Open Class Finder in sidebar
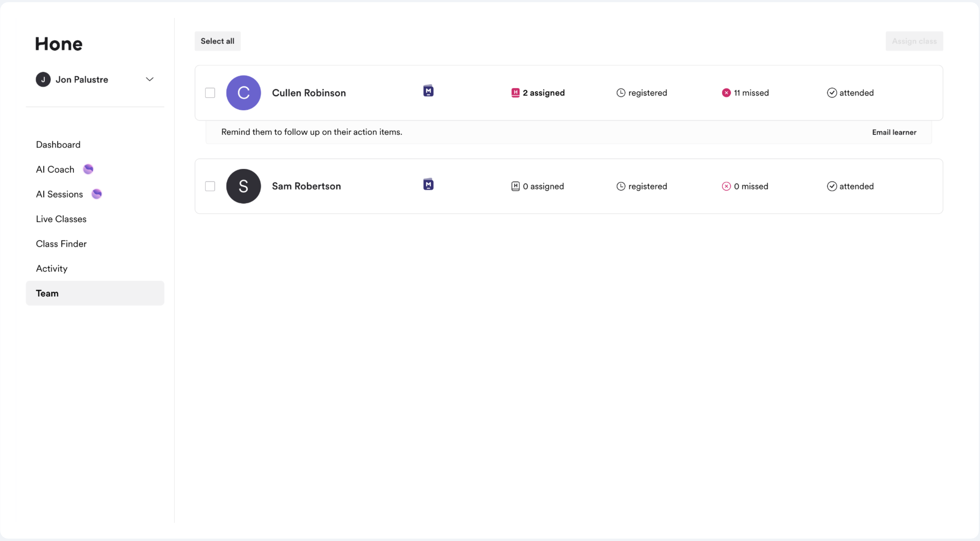This screenshot has width=980, height=541. [61, 244]
